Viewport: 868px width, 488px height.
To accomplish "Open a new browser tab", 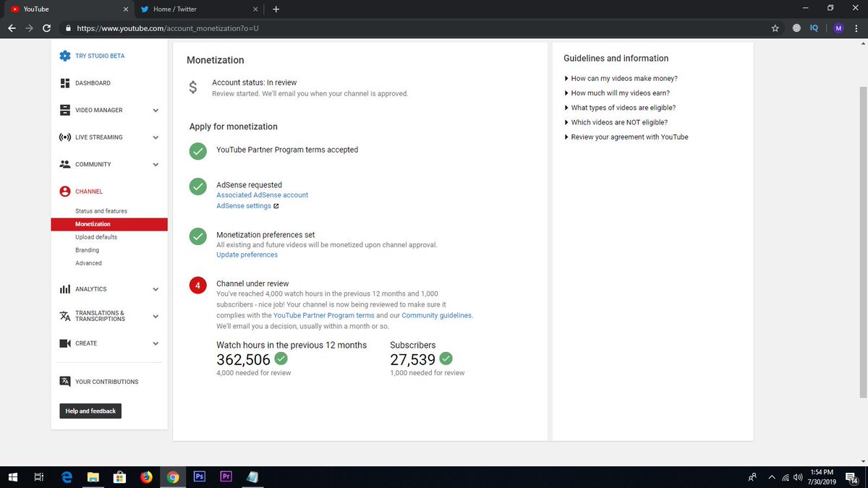I will pyautogui.click(x=276, y=9).
